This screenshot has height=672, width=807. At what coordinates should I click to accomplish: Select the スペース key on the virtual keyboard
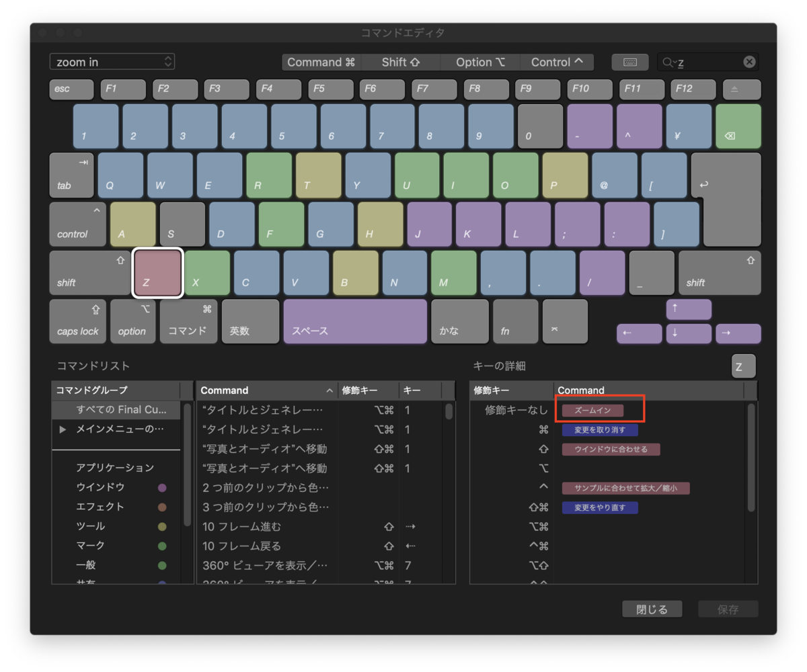tap(354, 321)
